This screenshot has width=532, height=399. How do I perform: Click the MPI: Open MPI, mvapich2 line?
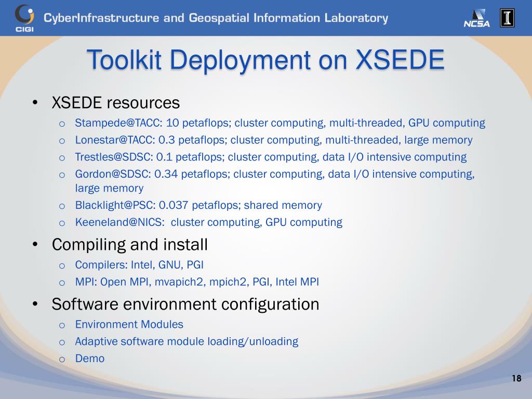197,282
